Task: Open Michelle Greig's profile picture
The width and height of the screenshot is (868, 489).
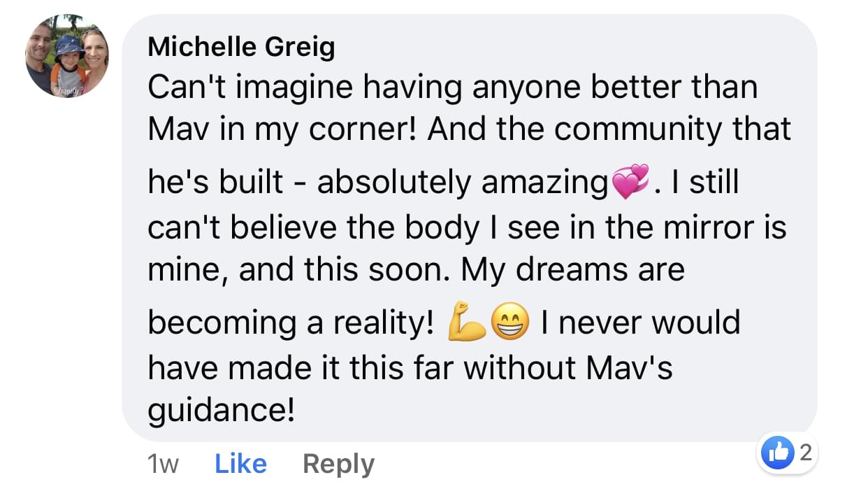Action: (67, 56)
